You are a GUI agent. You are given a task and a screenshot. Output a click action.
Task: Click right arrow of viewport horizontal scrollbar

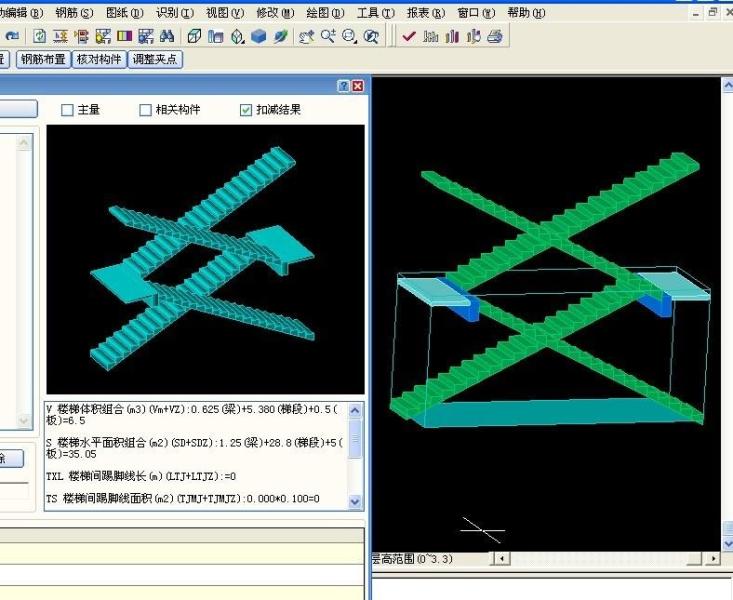pos(713,558)
